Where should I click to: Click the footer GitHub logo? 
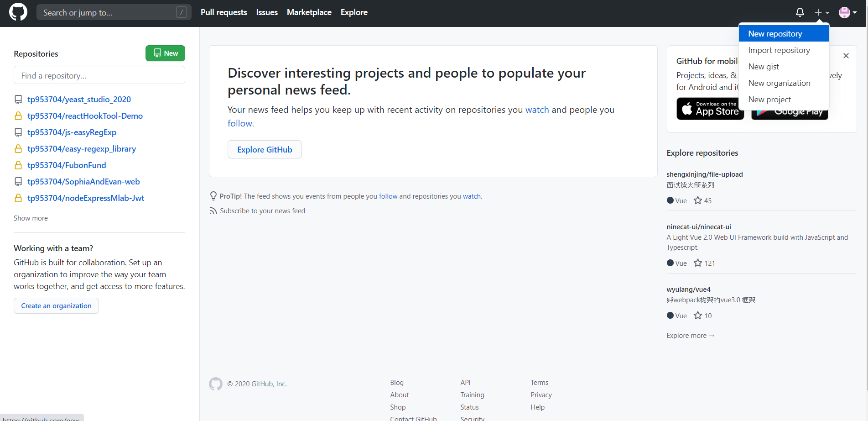[x=216, y=384]
